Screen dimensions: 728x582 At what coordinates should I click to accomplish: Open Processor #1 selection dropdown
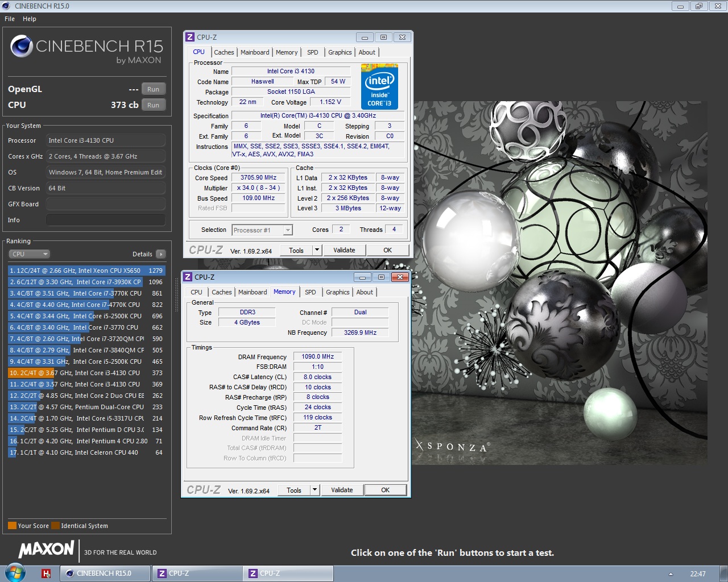point(262,230)
